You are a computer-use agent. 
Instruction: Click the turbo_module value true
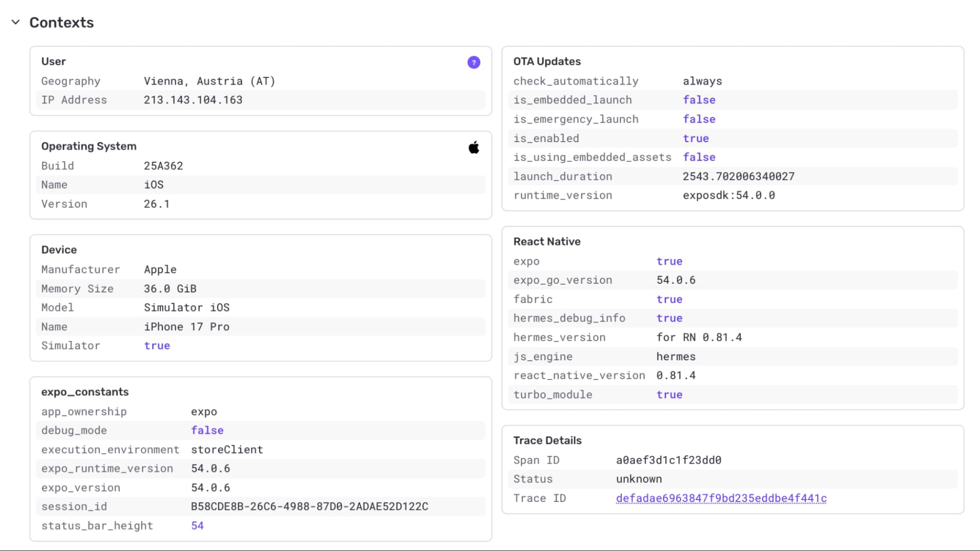pos(669,395)
